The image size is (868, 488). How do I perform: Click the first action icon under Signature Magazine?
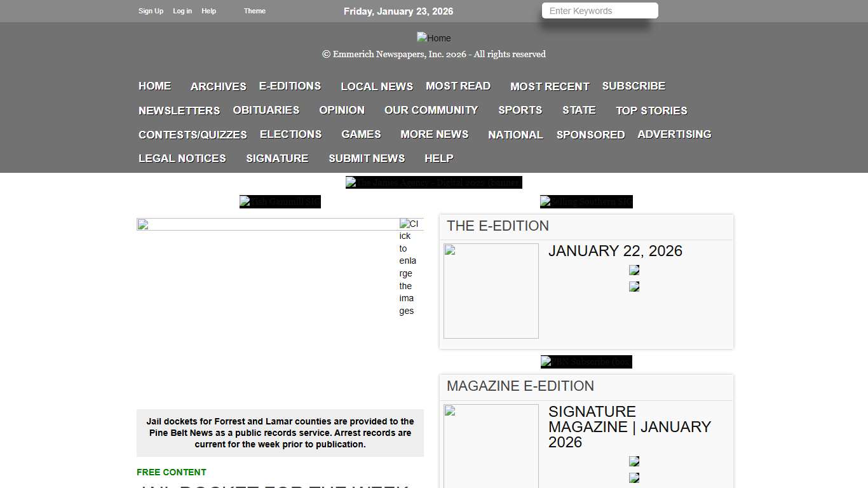tap(634, 461)
